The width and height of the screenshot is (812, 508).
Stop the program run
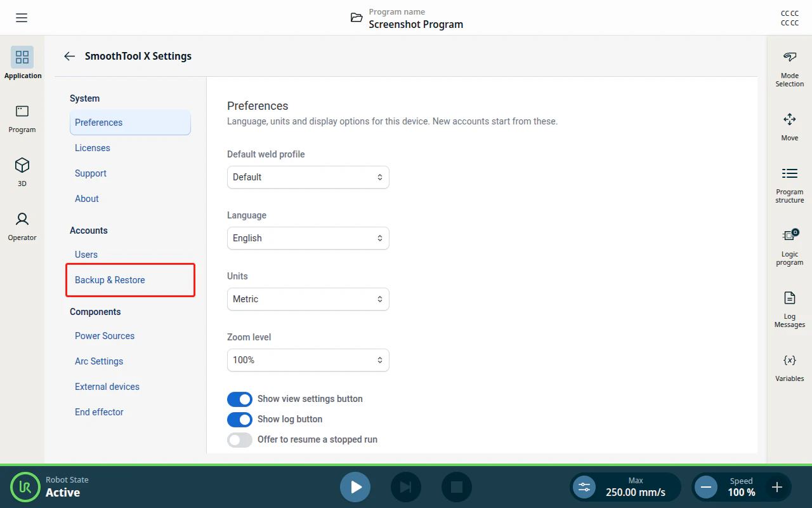(457, 487)
